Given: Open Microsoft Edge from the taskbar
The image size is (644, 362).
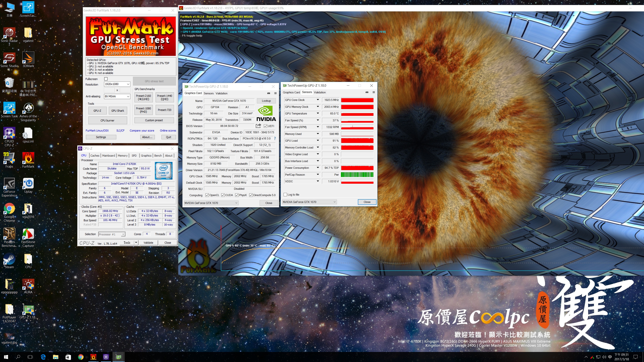Looking at the screenshot, I should click(x=43, y=357).
